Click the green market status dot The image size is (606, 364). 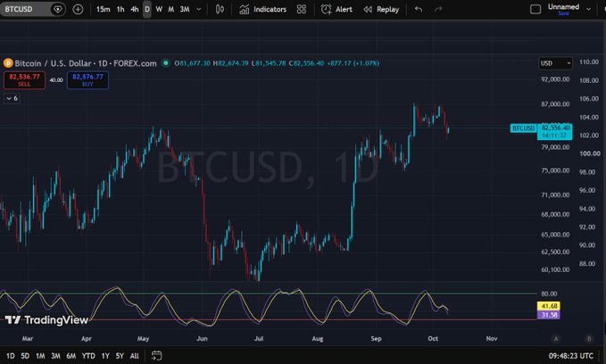[165, 63]
